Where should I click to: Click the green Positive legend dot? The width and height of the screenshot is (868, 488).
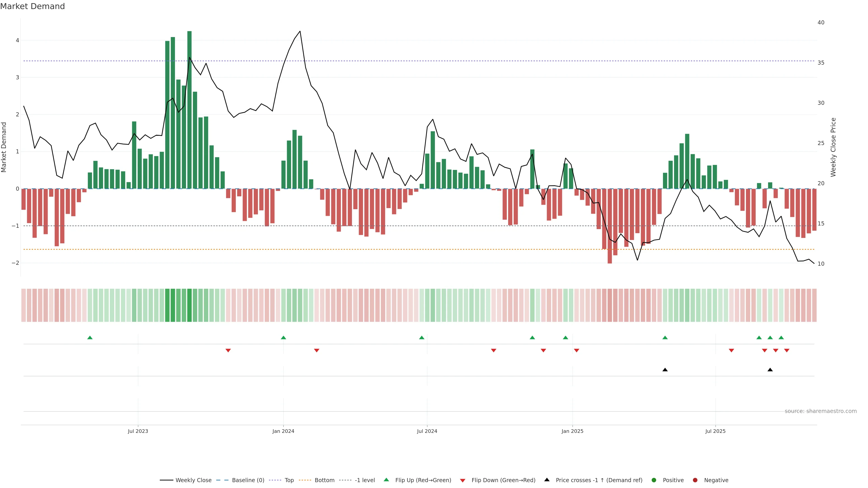coord(654,480)
